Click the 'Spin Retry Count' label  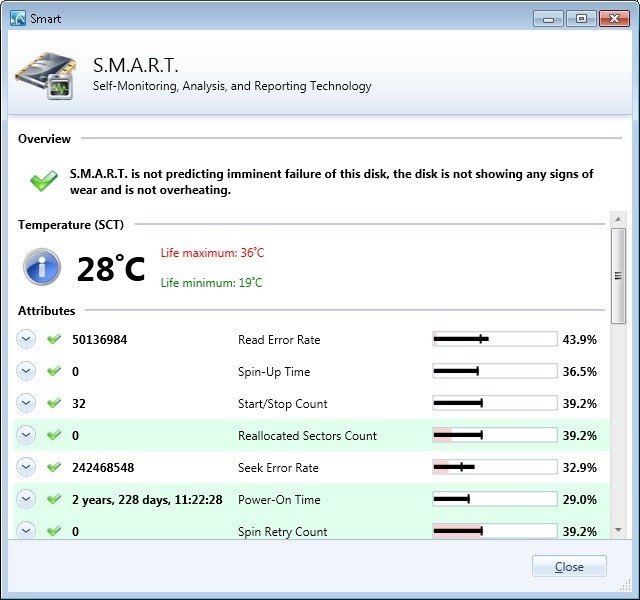coord(282,532)
